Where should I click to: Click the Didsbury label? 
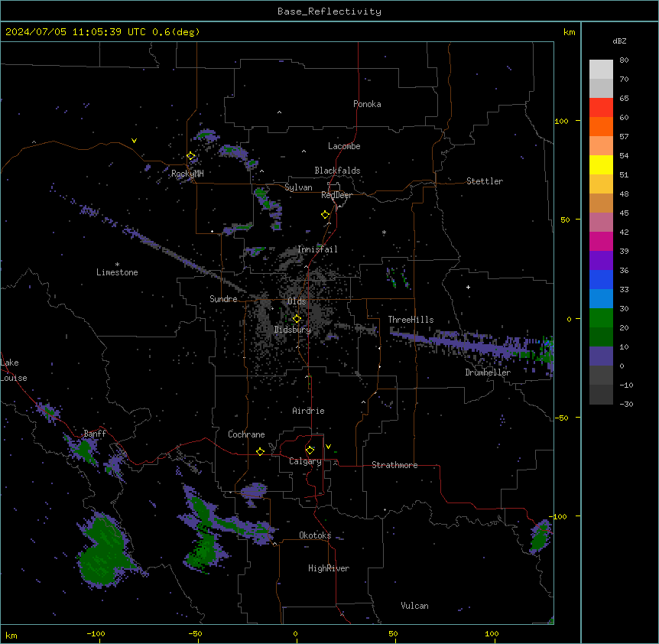click(x=293, y=330)
